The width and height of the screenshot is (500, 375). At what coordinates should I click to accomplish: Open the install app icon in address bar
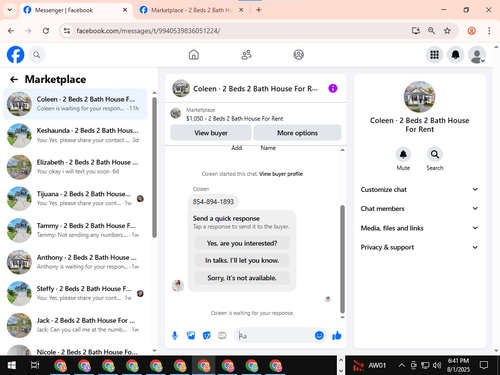(415, 31)
